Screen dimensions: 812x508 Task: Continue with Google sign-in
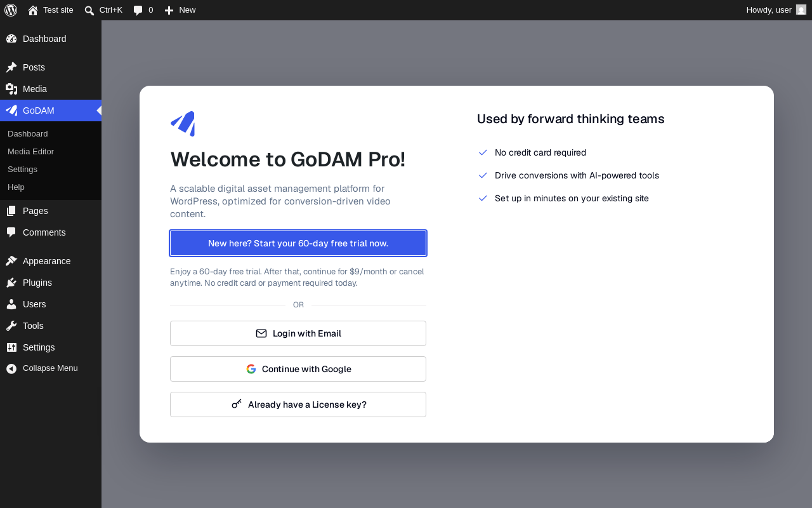click(298, 369)
